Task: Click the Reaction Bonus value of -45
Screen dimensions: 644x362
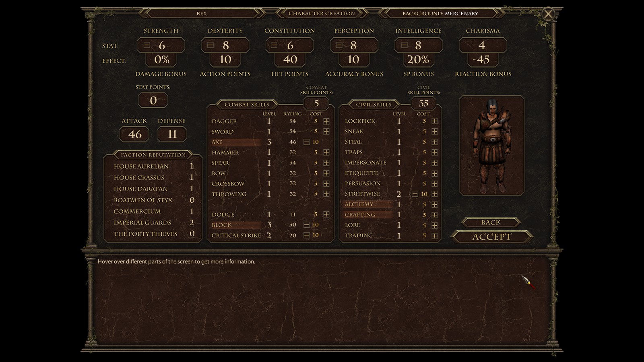Action: 483,60
